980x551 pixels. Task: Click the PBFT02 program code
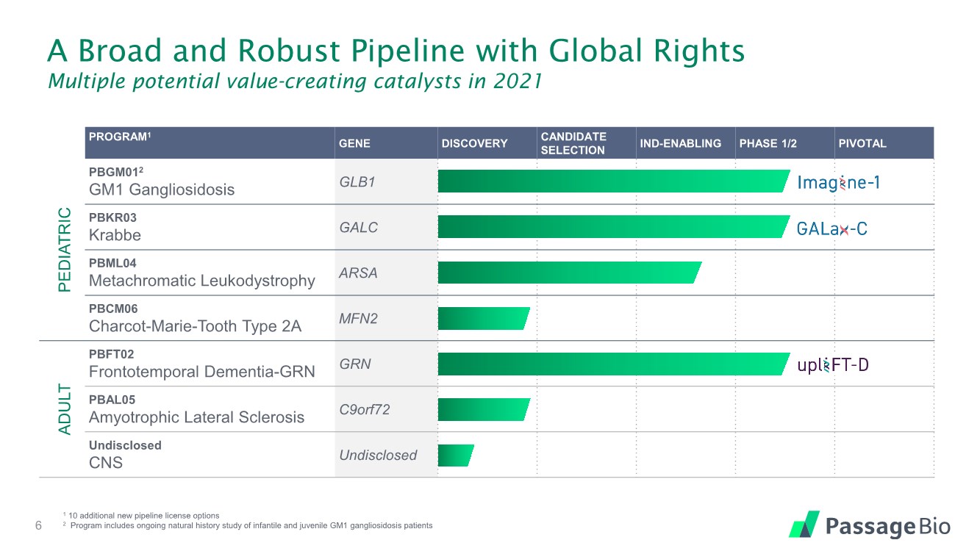tap(111, 354)
